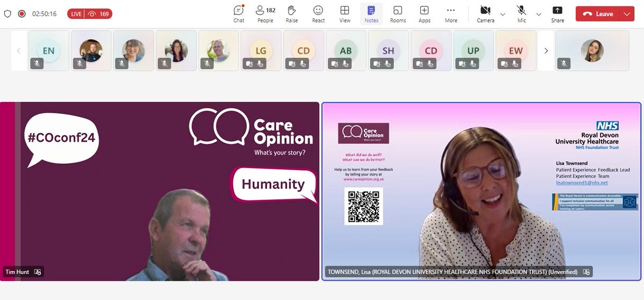Select participant tile SH
Viewport: 644px width, 300px height.
coord(389,51)
